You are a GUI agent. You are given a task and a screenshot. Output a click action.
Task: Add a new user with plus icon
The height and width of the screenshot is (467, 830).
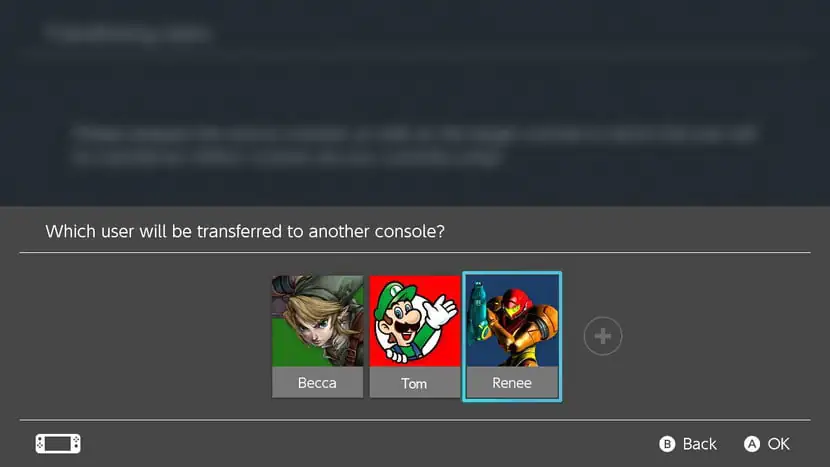pos(603,336)
